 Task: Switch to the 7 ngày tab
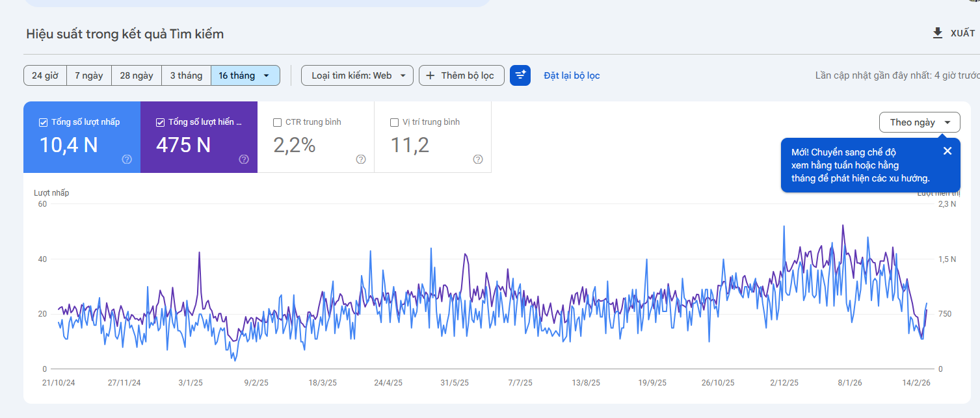[x=89, y=75]
